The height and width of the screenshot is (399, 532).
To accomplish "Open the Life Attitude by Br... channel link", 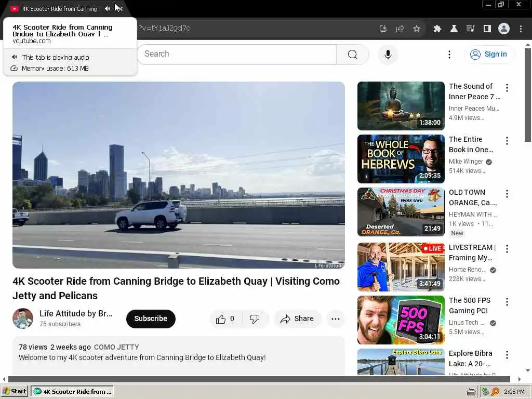I will [x=76, y=313].
